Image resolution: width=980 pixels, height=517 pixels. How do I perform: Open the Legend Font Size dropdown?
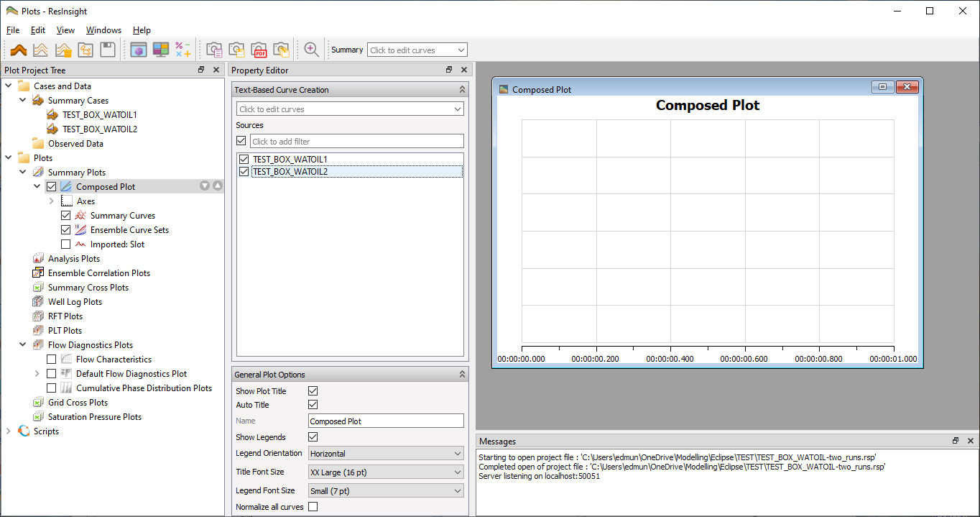[x=386, y=491]
